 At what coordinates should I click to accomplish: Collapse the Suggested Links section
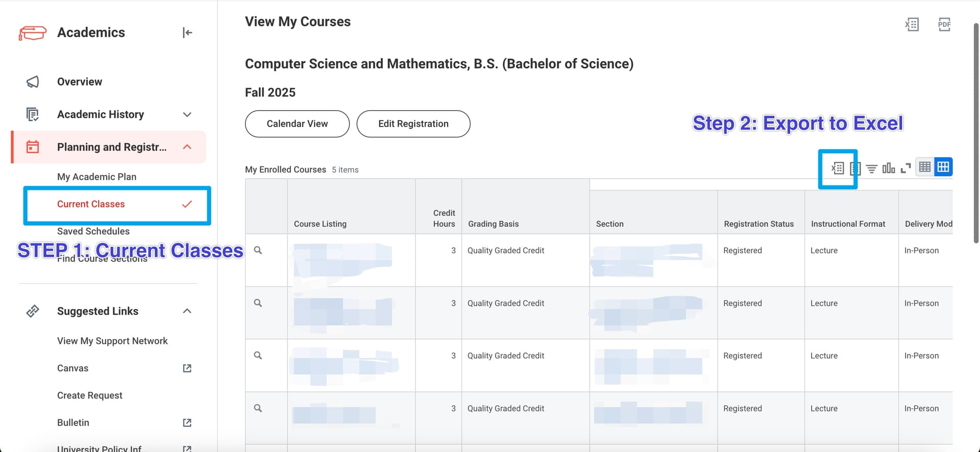click(x=187, y=311)
